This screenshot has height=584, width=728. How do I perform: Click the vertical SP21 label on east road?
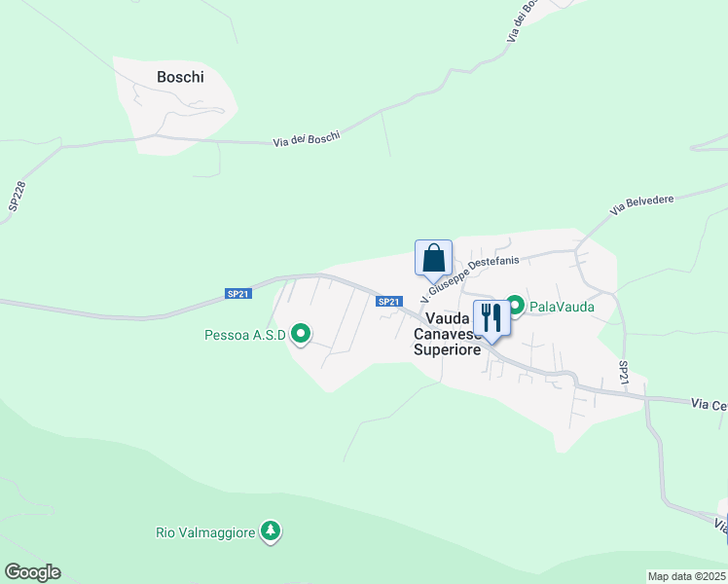(x=624, y=373)
